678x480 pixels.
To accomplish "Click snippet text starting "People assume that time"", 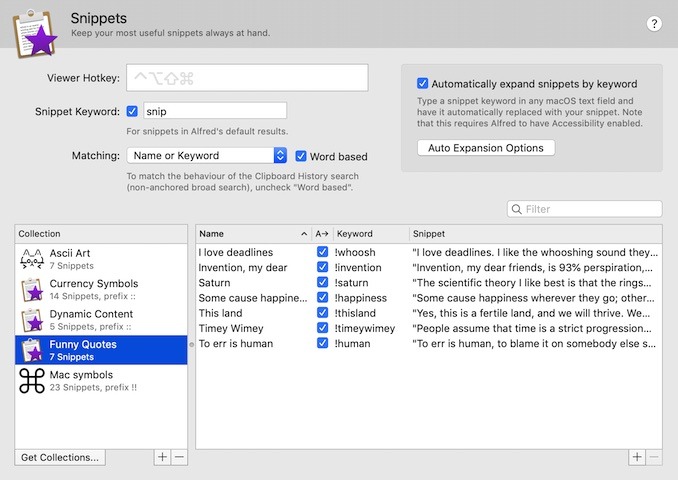I will coord(532,328).
